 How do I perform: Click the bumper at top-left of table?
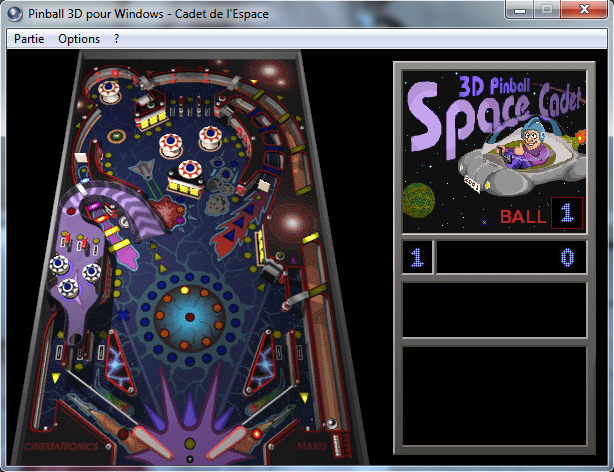pyautogui.click(x=109, y=91)
